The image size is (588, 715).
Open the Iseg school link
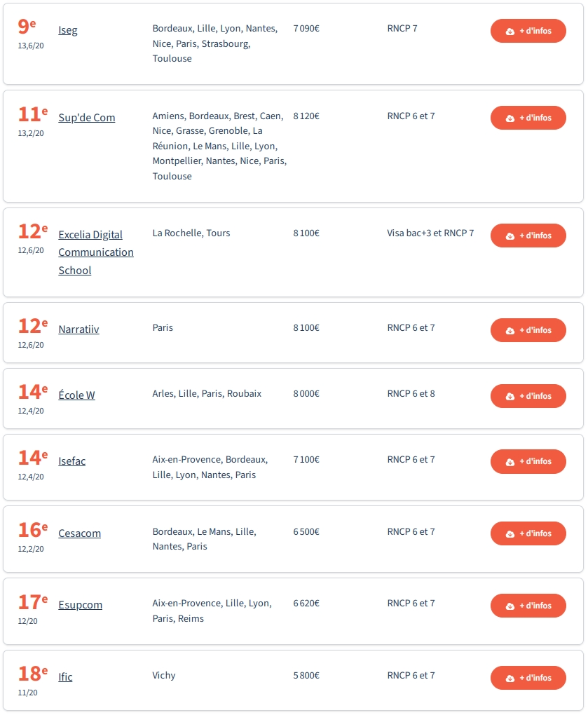[68, 30]
